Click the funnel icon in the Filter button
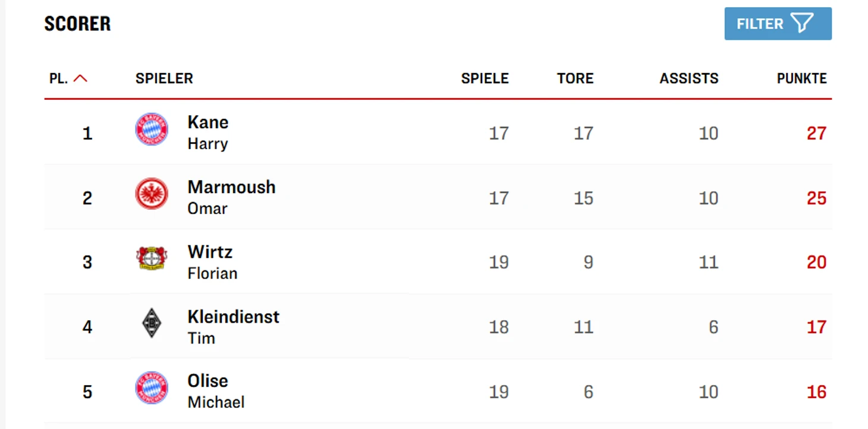The height and width of the screenshot is (429, 868). coord(802,24)
